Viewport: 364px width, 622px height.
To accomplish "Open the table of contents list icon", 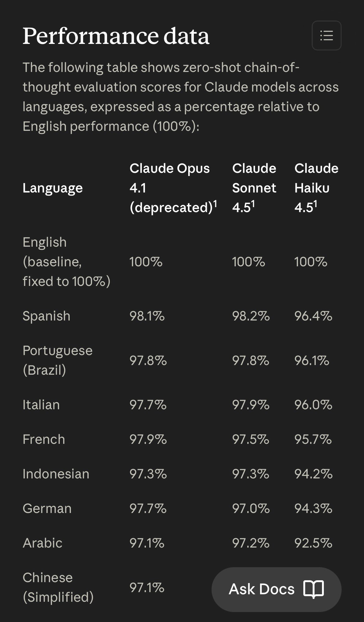I will point(326,36).
